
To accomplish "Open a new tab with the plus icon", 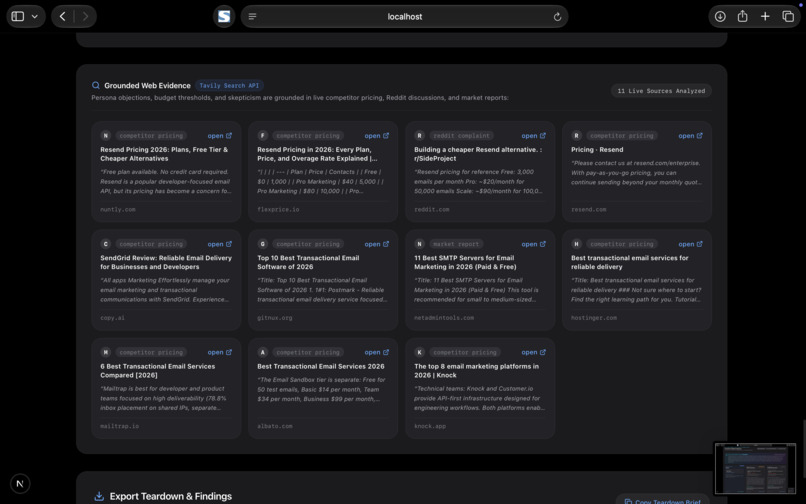I will click(765, 16).
